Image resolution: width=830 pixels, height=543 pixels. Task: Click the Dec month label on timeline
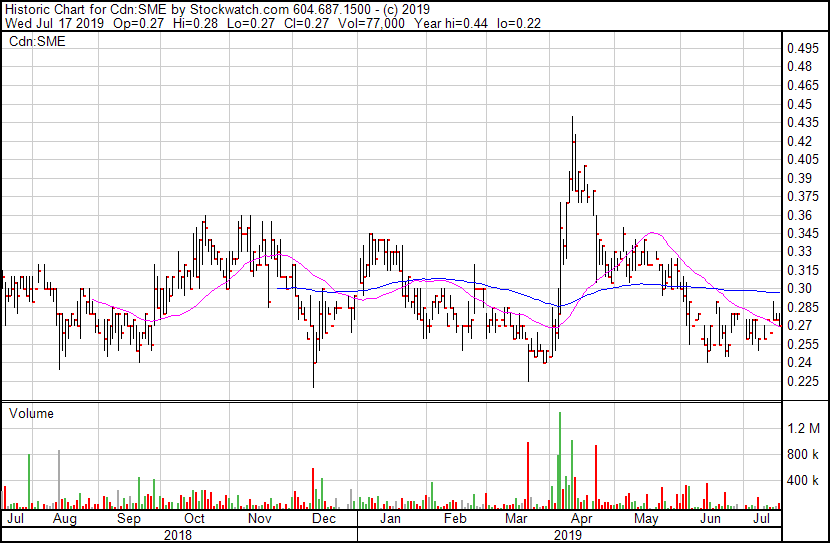(324, 518)
